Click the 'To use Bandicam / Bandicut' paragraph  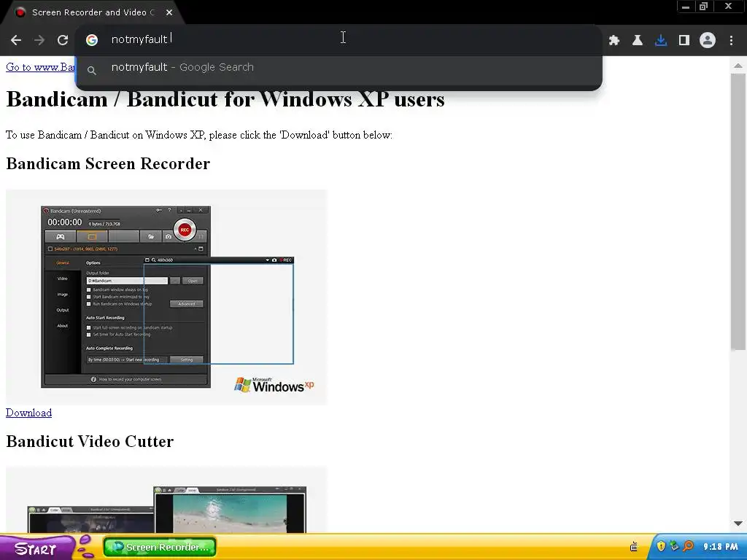click(199, 135)
